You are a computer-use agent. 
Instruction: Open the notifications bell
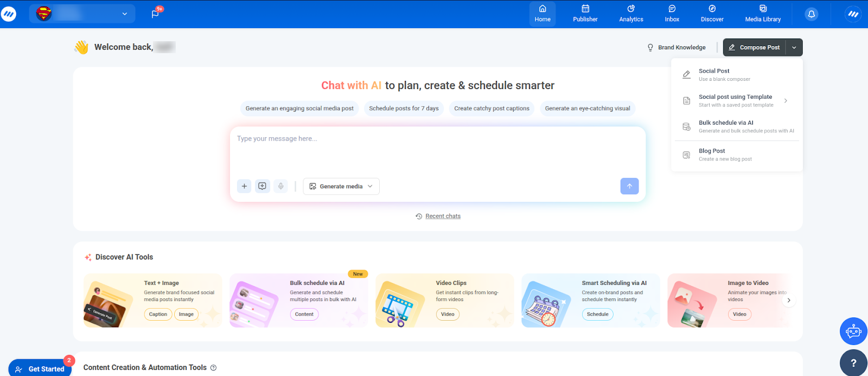[812, 14]
